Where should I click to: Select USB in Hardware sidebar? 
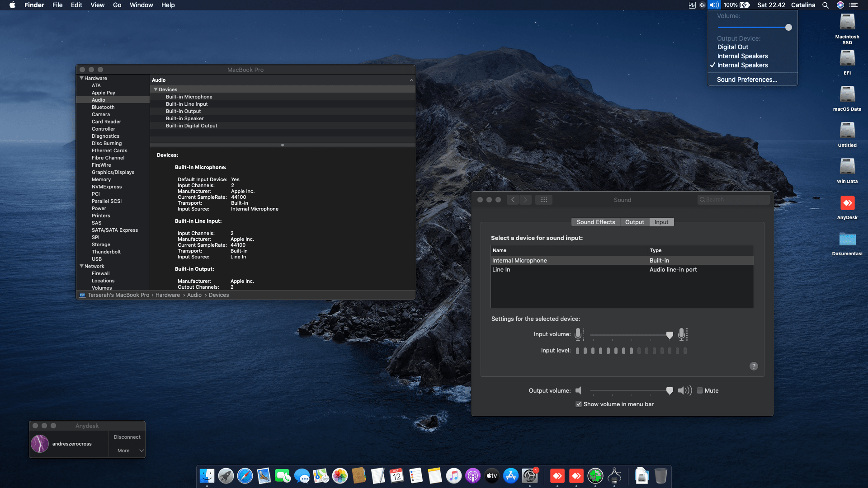click(97, 259)
